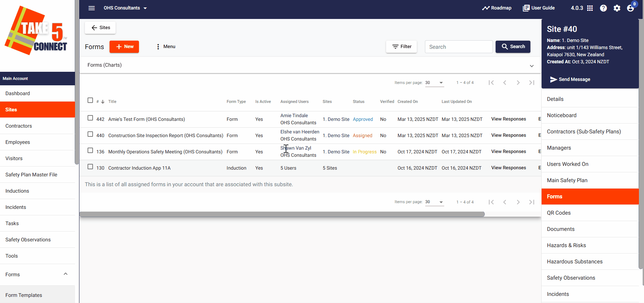Open the User Guide
The width and height of the screenshot is (644, 303).
539,8
